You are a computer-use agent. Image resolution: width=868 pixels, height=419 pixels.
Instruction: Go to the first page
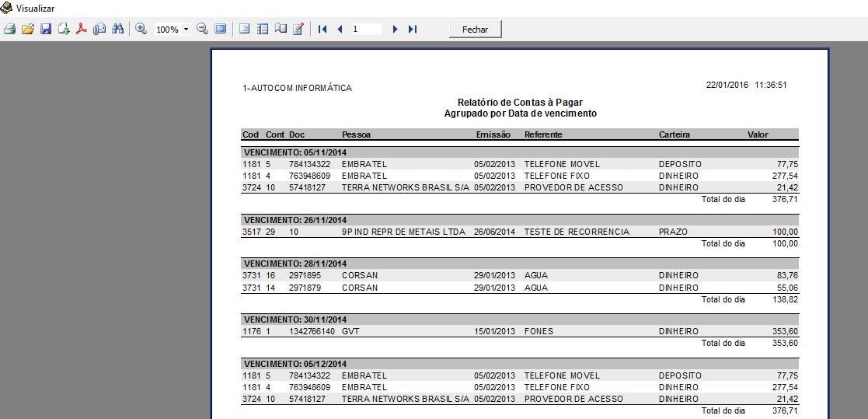pos(322,29)
